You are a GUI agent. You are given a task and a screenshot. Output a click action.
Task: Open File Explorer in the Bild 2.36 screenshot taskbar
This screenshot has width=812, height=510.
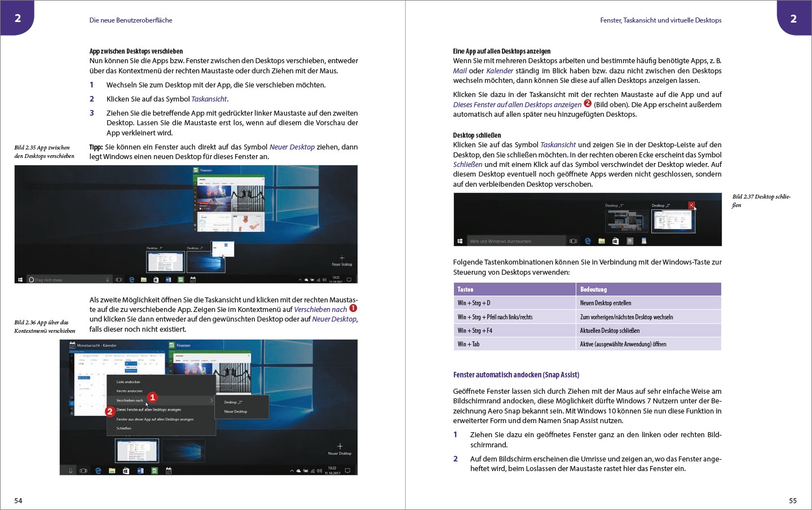112,471
